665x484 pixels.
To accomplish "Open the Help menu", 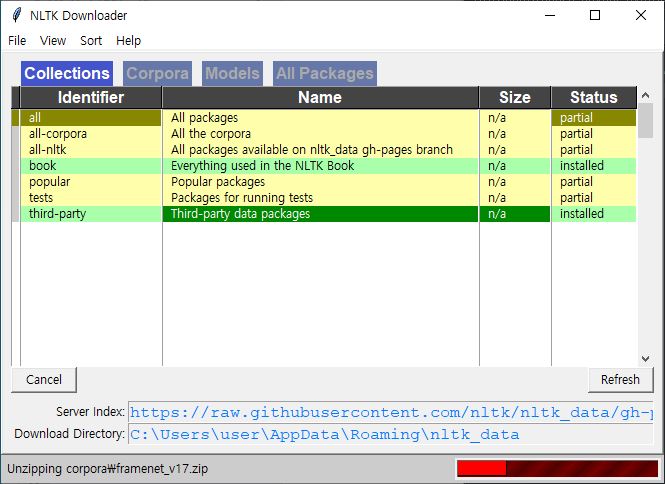I will [x=129, y=41].
